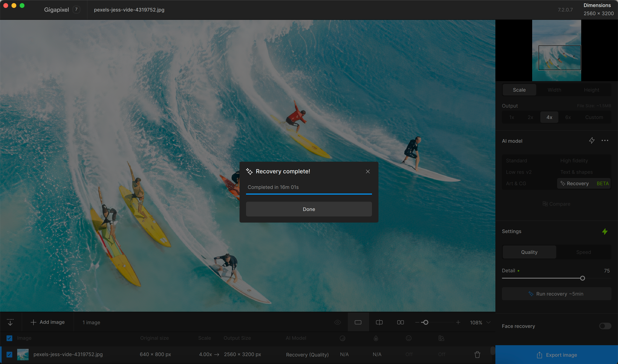The image size is (618, 364).
Task: Choose the 1x output scale
Action: pyautogui.click(x=512, y=117)
